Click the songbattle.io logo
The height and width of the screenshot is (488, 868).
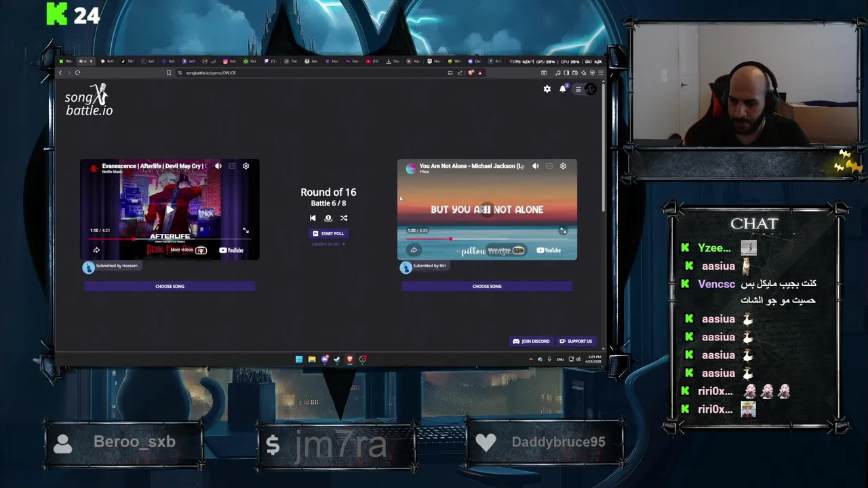[89, 100]
